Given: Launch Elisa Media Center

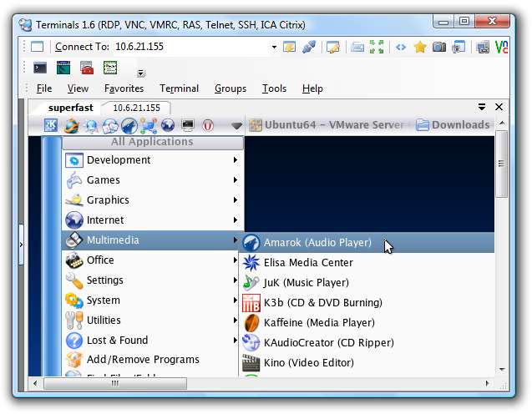Looking at the screenshot, I should pyautogui.click(x=367, y=263).
